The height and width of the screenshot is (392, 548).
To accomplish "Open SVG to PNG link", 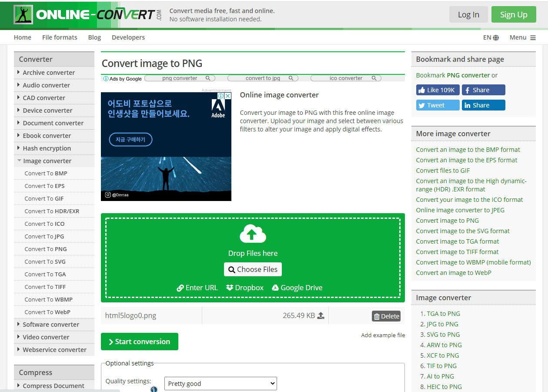I will coord(443,335).
